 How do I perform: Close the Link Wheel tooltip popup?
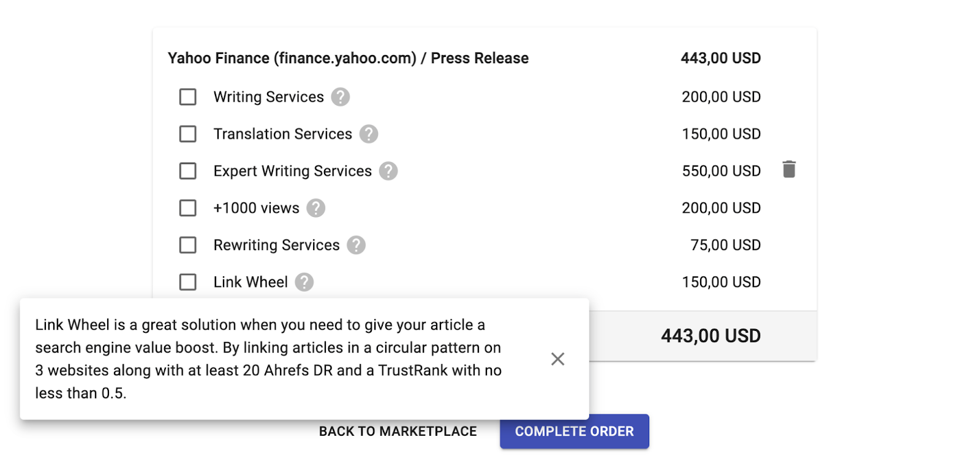[557, 359]
